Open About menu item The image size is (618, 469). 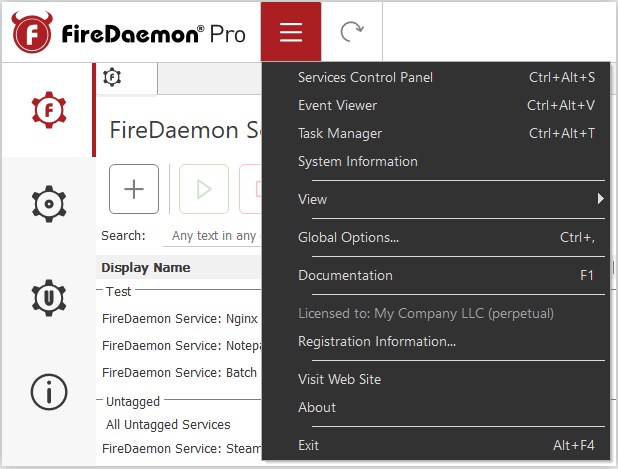point(436,407)
